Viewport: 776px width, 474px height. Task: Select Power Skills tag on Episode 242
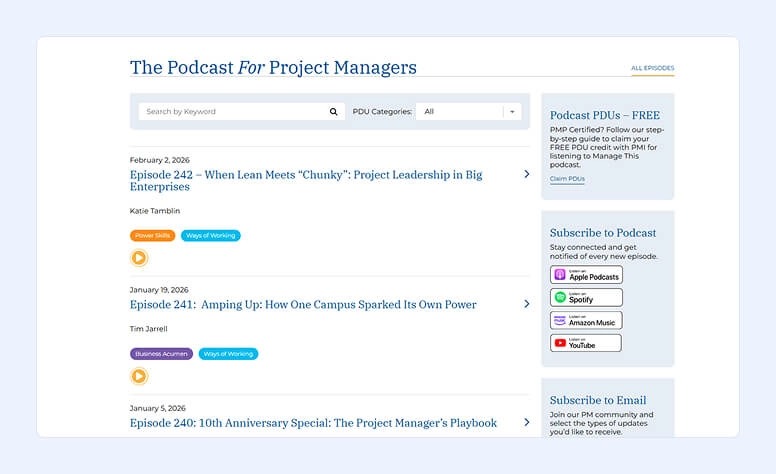pos(152,236)
